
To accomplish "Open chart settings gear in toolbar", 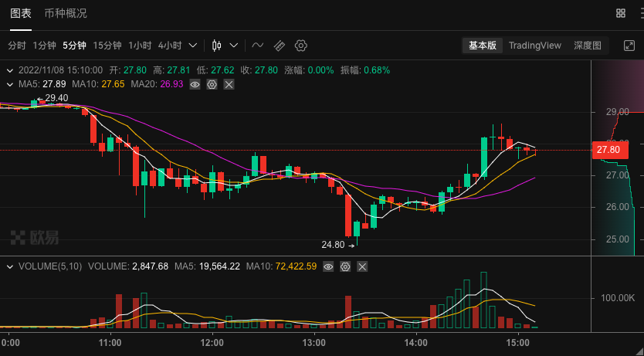I will click(x=301, y=46).
